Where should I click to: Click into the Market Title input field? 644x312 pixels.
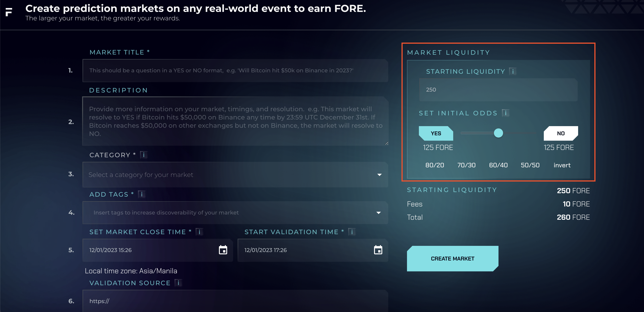tap(235, 71)
